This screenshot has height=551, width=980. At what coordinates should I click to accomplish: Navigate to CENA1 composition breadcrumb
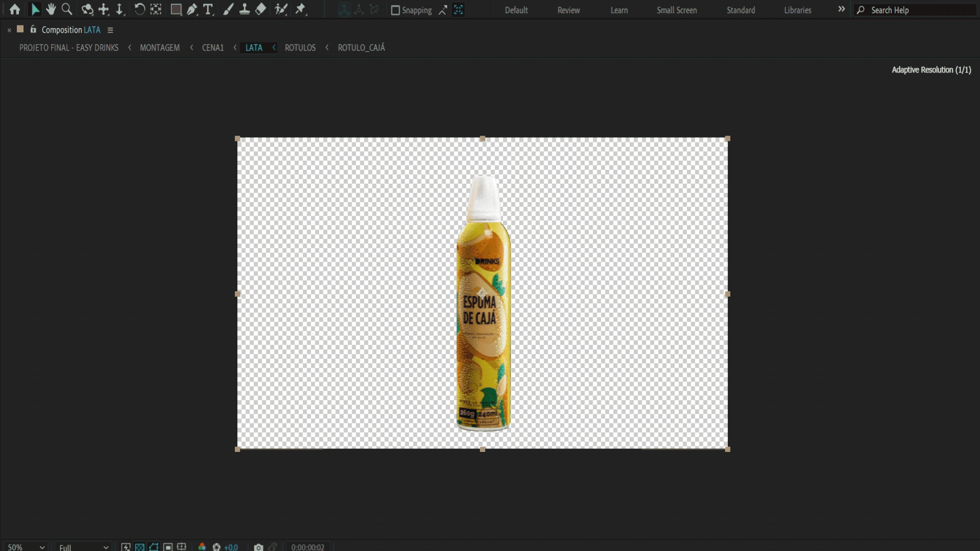[213, 47]
